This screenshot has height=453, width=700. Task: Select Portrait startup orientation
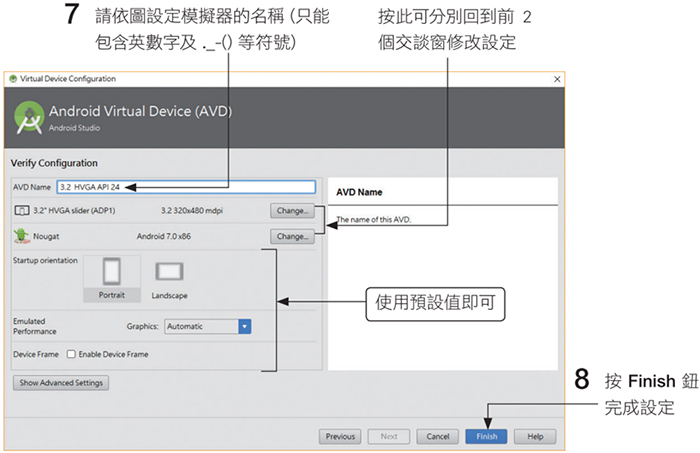pos(112,278)
